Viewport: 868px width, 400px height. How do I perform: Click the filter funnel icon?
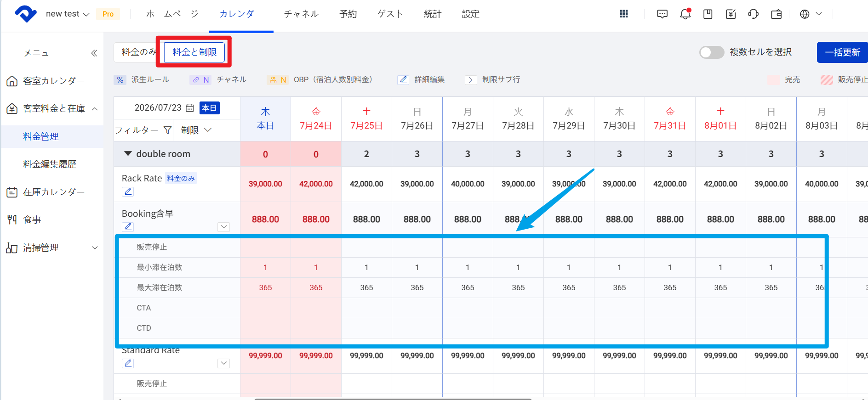[168, 130]
